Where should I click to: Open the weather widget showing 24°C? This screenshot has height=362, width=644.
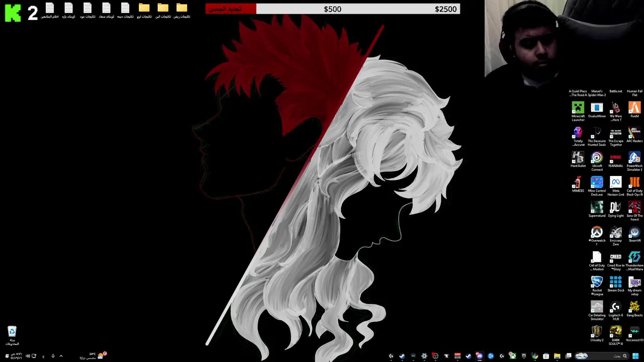coord(93,356)
